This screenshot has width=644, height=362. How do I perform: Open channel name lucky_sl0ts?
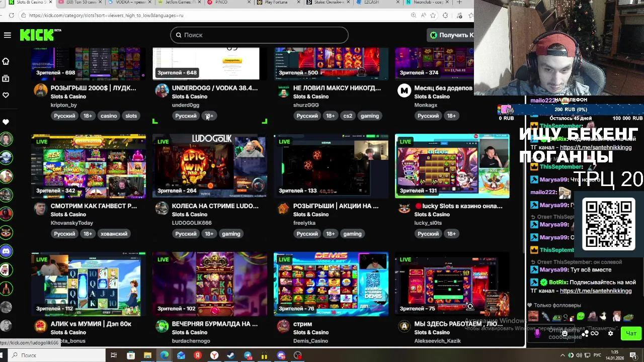428,223
